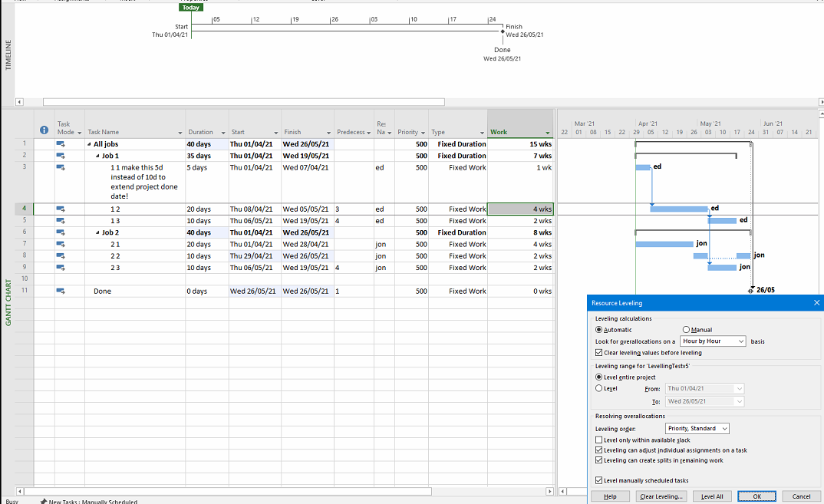Open Work column filter arrow
The image size is (824, 504).
(547, 133)
